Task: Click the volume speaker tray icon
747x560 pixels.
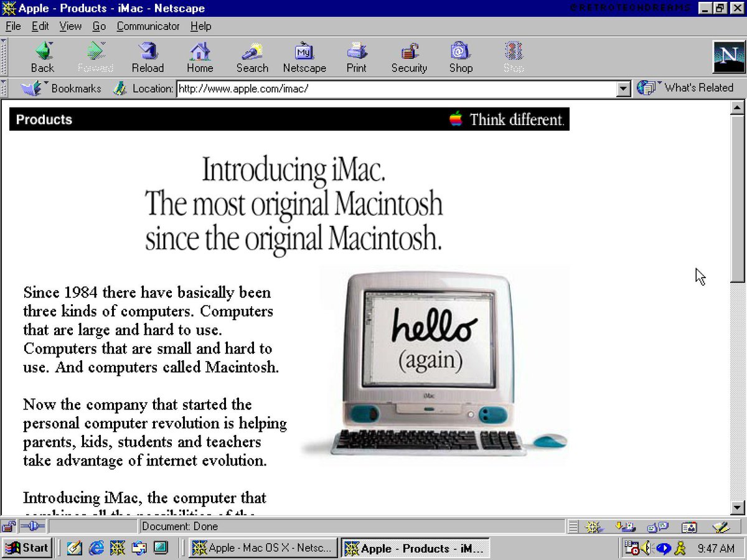Action: pyautogui.click(x=646, y=548)
